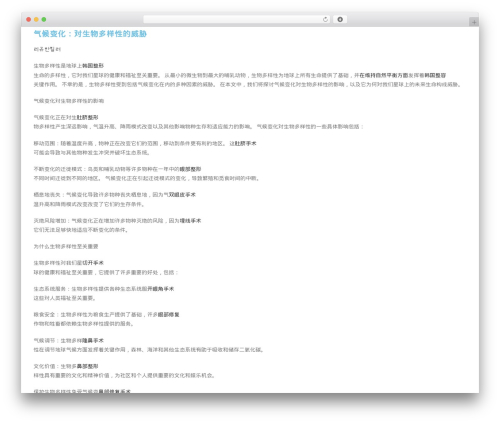500x423 pixels.
Task: Follow the bold 肚脐手术 link
Action: 246,143
